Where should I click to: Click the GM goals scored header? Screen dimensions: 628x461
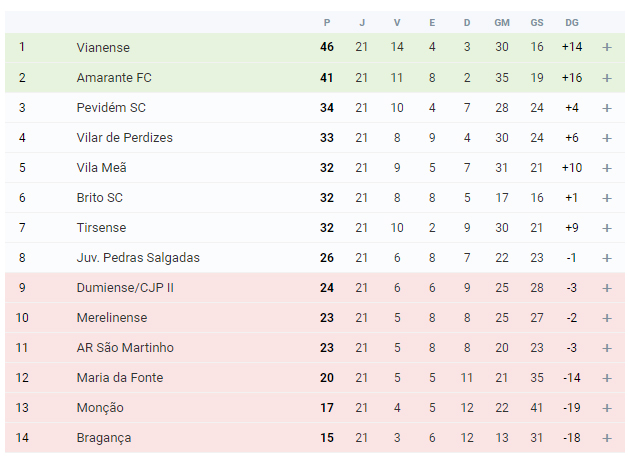(x=501, y=23)
